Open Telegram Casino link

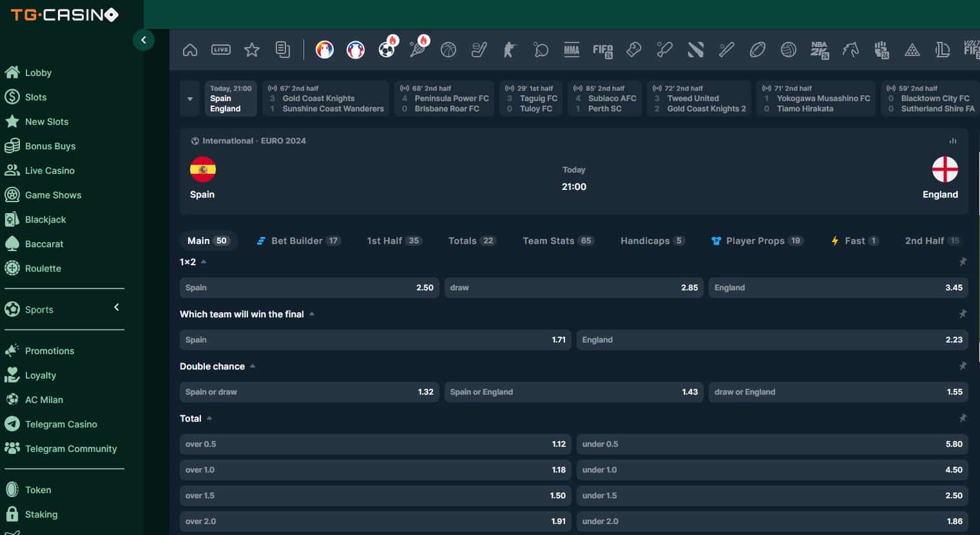tap(50, 424)
